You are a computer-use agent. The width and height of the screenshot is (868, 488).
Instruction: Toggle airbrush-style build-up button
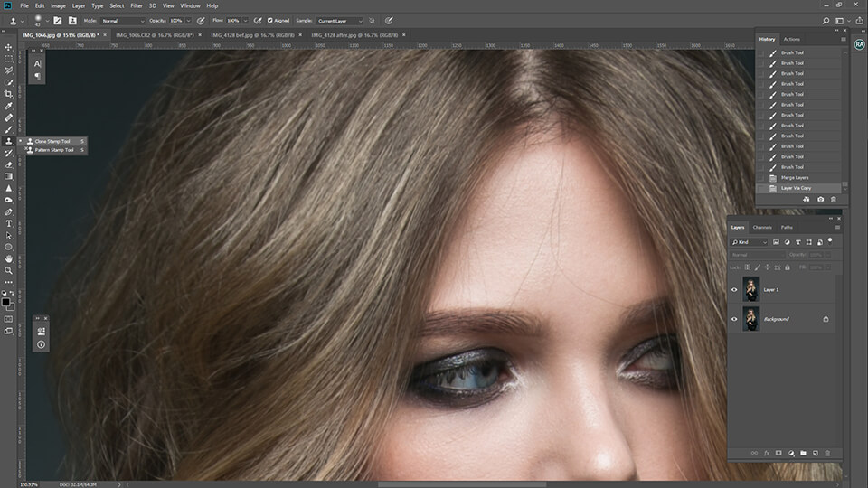[258, 21]
